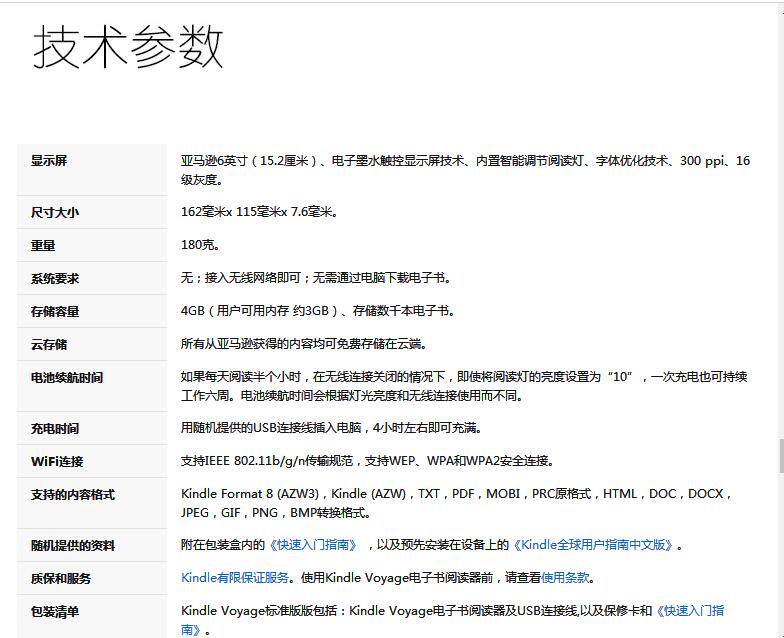784x638 pixels.
Task: Click the value 162毫米x 115毫米x 7.6毫米
Action: tap(260, 212)
